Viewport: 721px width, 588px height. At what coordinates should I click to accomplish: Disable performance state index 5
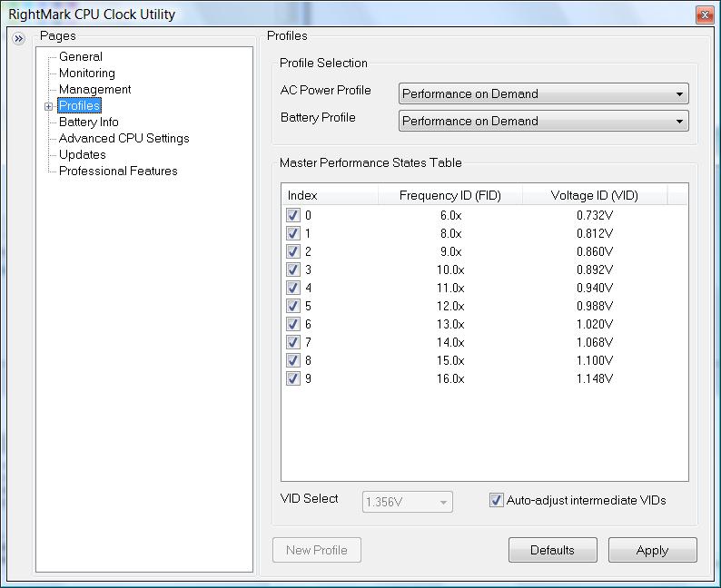[293, 306]
